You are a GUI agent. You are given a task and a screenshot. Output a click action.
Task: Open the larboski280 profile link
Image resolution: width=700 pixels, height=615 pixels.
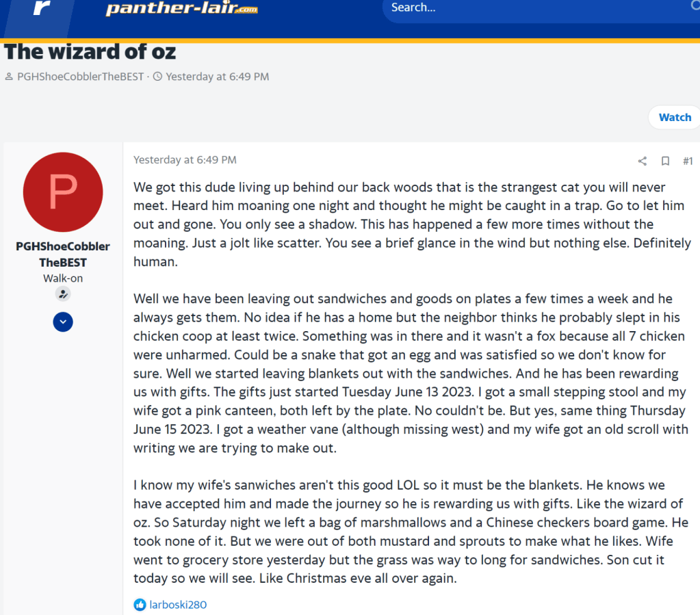pyautogui.click(x=178, y=604)
